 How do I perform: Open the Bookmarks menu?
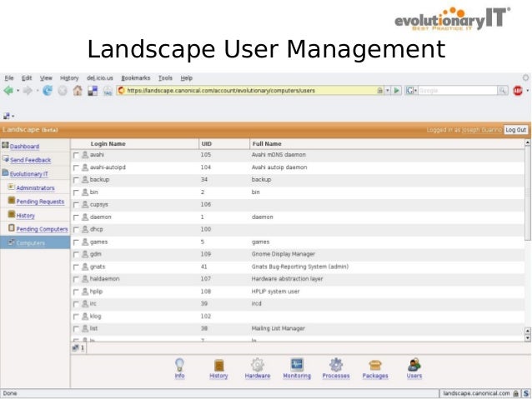pyautogui.click(x=136, y=78)
